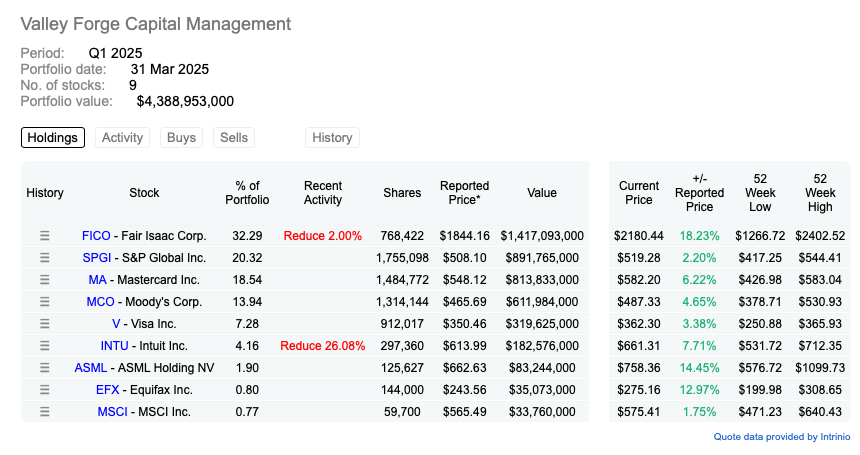Open ASML ticker link
This screenshot has width=860, height=455.
coord(90,367)
